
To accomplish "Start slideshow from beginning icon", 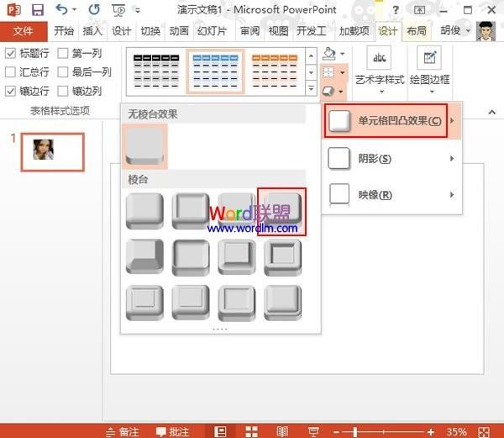I will [118, 10].
